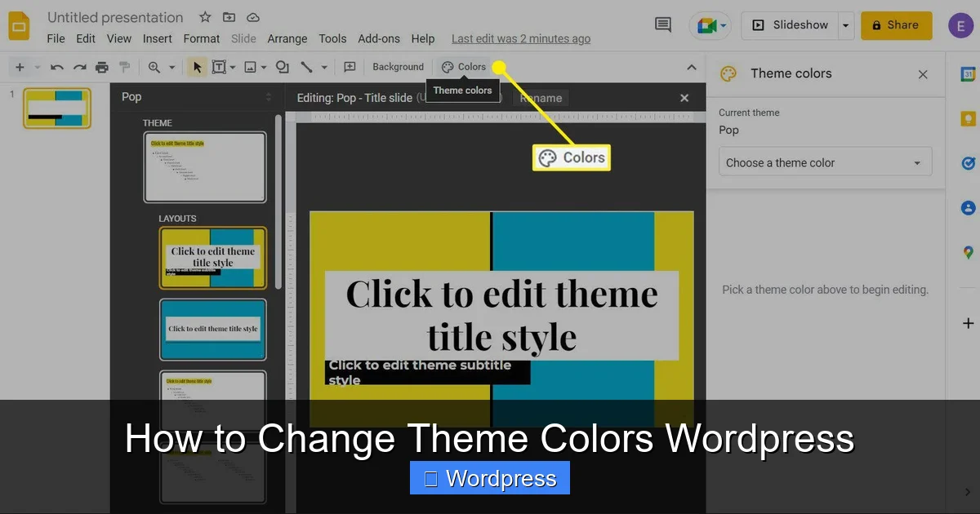
Task: Open the Last edit was 2 minutes ago link
Action: (x=521, y=38)
